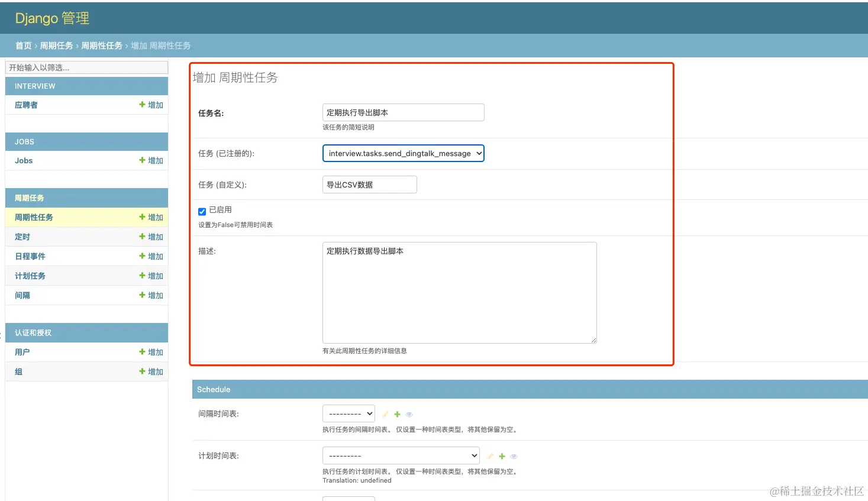Click the plus add icon for 间隔
Screen dimensions: 868x501
click(142, 295)
